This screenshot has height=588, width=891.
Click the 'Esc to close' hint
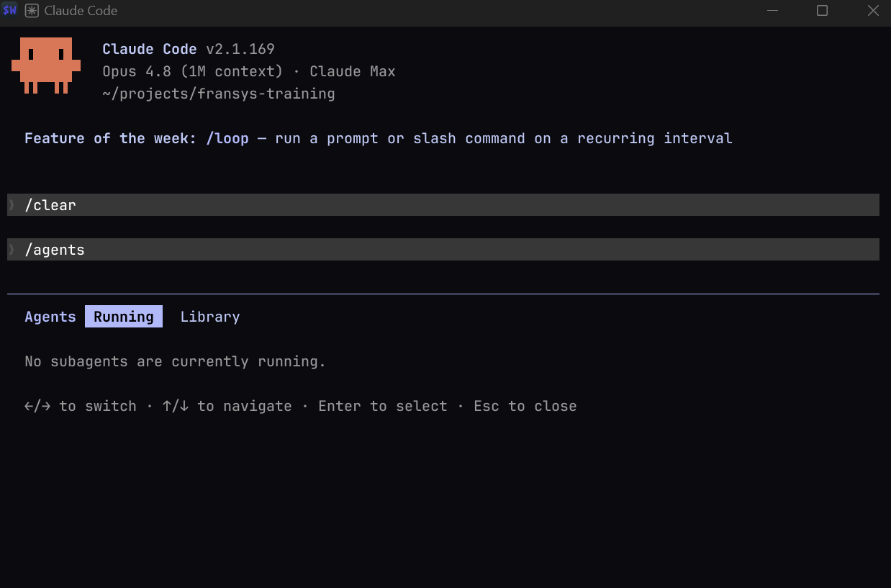(525, 406)
